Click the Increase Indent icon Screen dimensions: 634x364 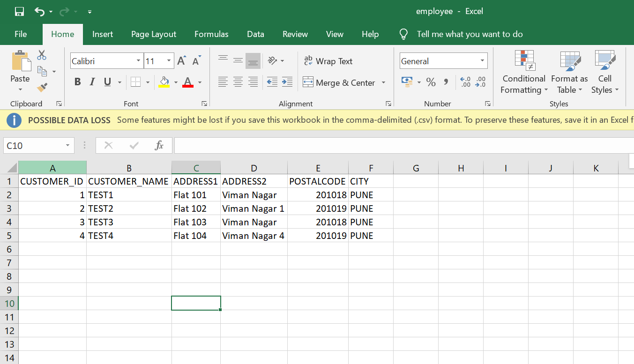point(287,82)
